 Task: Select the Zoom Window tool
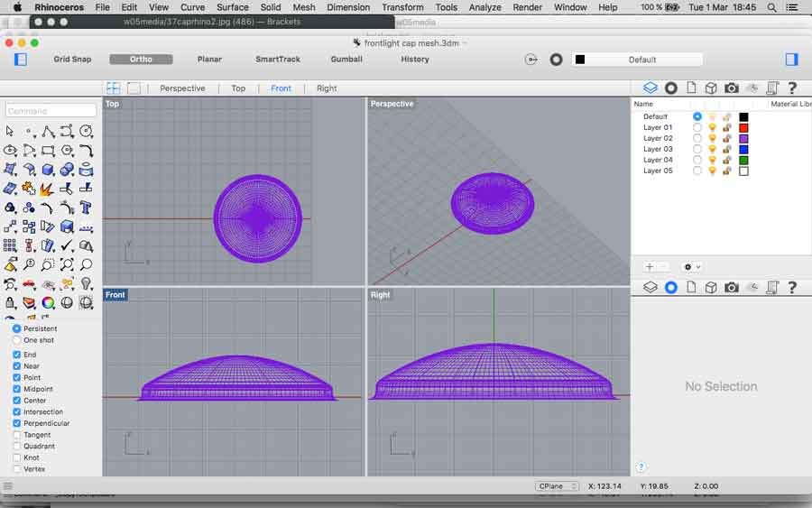[x=48, y=264]
